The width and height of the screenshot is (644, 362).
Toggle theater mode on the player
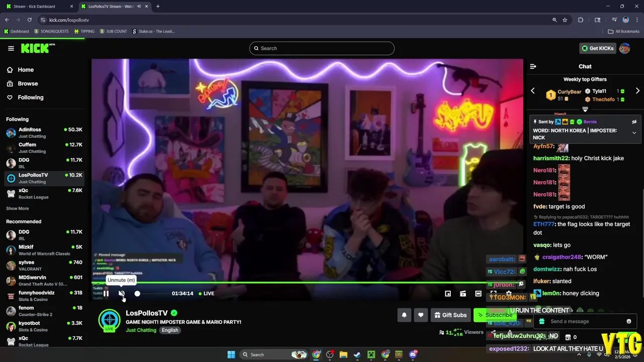click(478, 294)
